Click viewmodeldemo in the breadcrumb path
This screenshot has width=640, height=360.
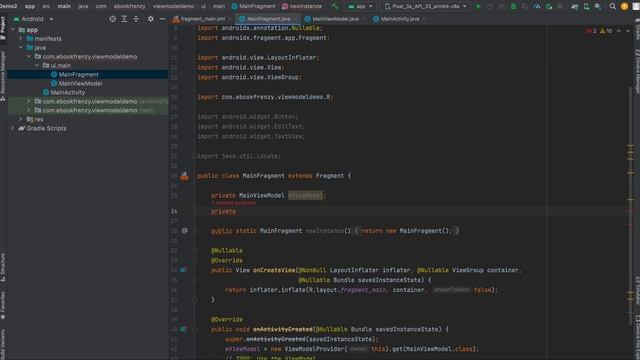173,7
